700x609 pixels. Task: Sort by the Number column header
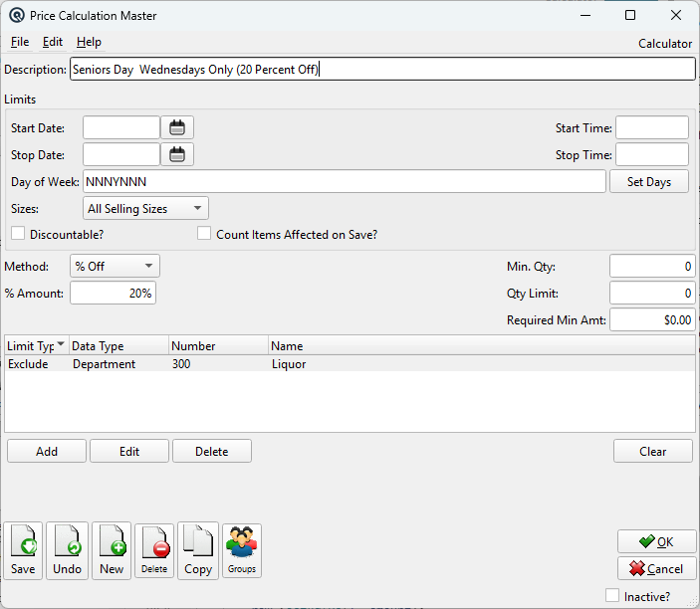(x=218, y=345)
